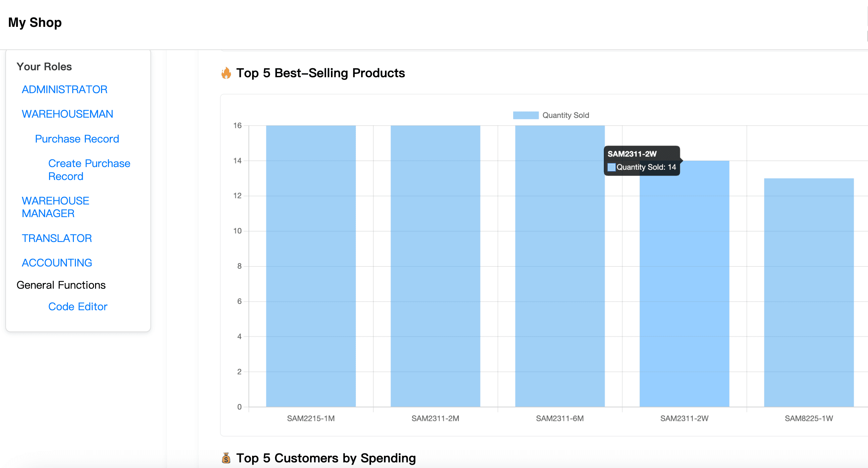Select Create Purchase Record

[89, 170]
